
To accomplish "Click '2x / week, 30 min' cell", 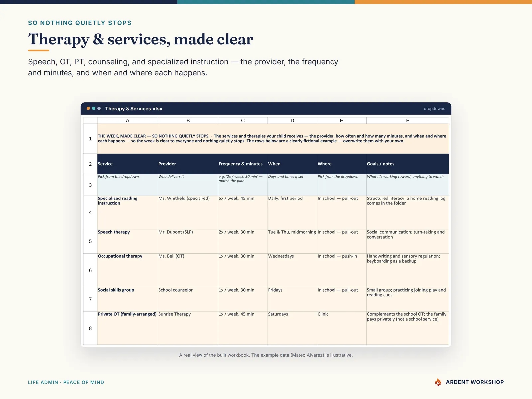I will tap(243, 241).
